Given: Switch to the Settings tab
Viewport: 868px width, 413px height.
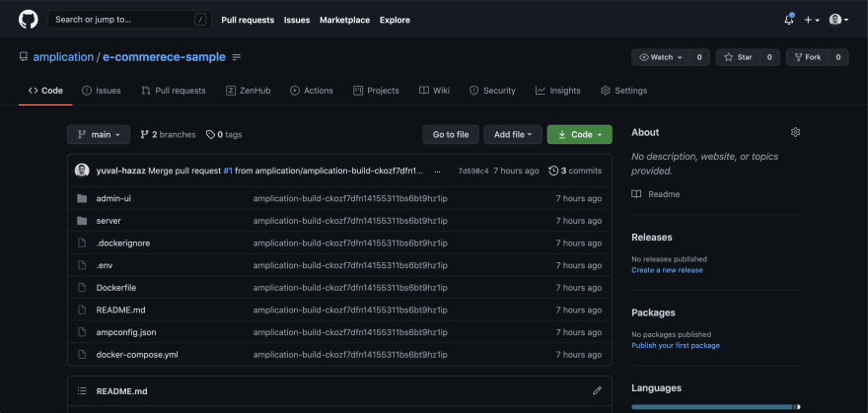Looking at the screenshot, I should [623, 91].
